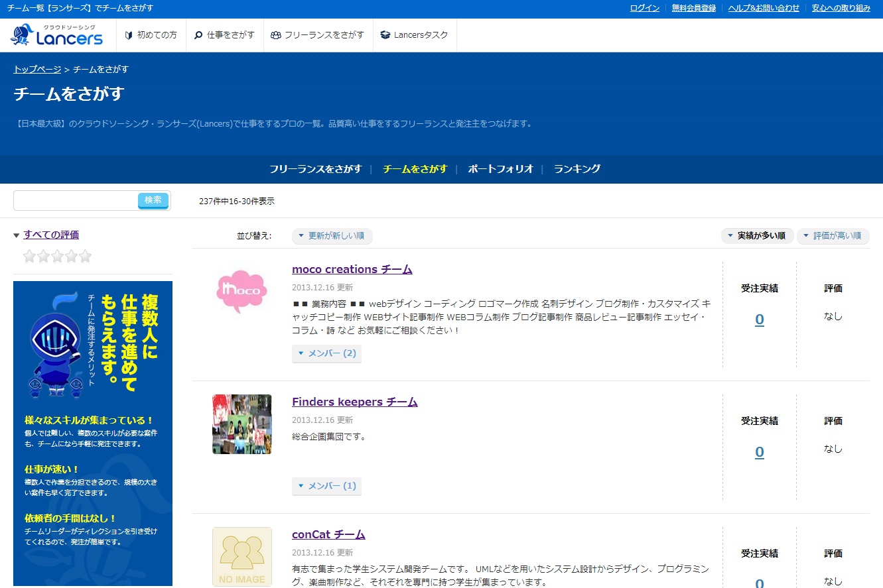883x588 pixels.
Task: Click Finders keepers 受注実績 count 0
Action: [x=760, y=452]
